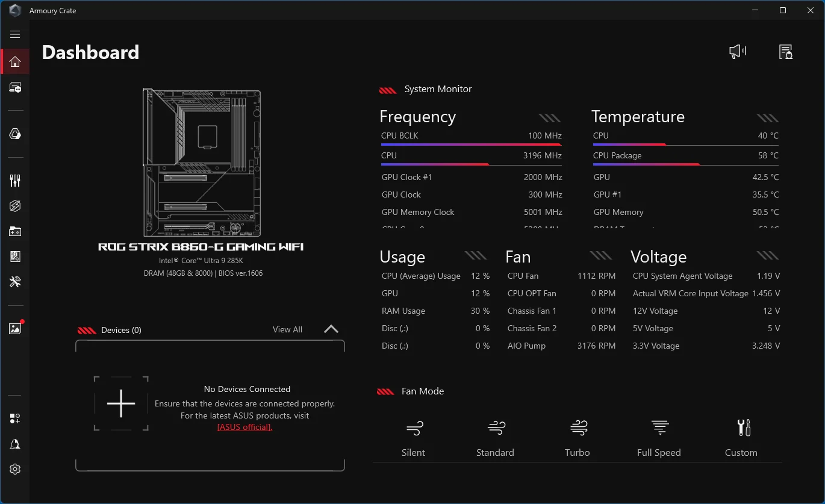Click the Chassis Fan 2 row
The height and width of the screenshot is (504, 825).
(561, 328)
